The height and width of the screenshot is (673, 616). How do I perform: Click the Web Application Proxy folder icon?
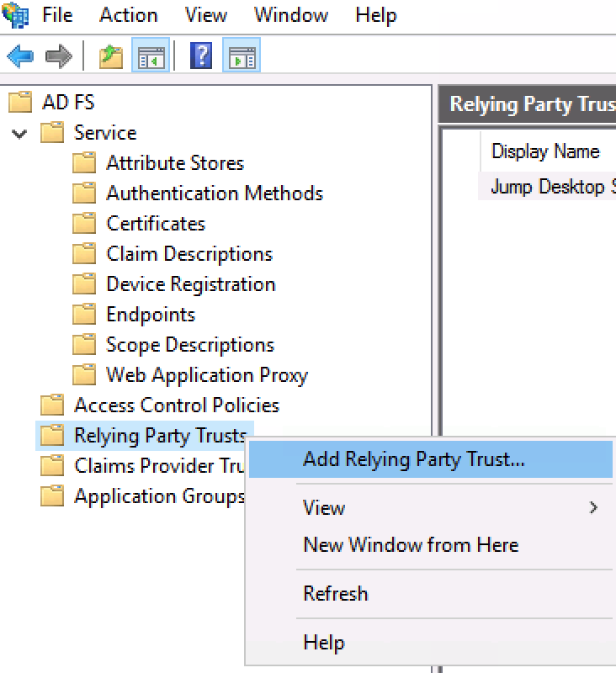tap(84, 375)
